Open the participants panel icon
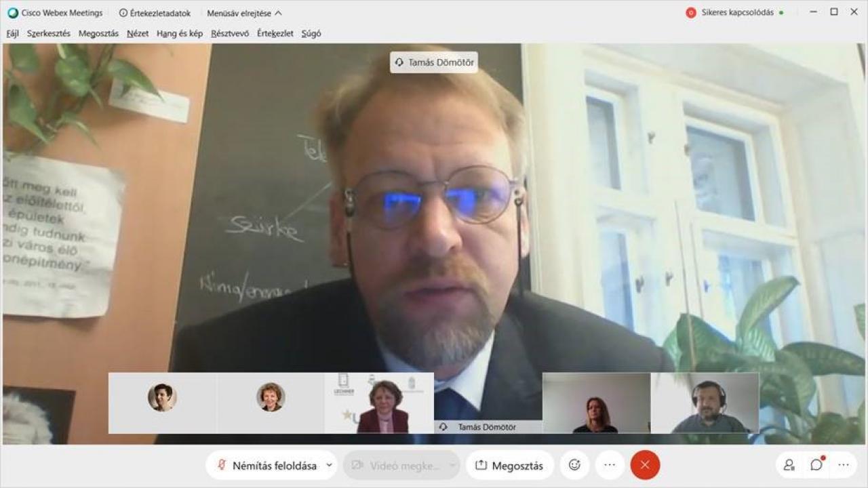This screenshot has width=868, height=488. pos(789,465)
